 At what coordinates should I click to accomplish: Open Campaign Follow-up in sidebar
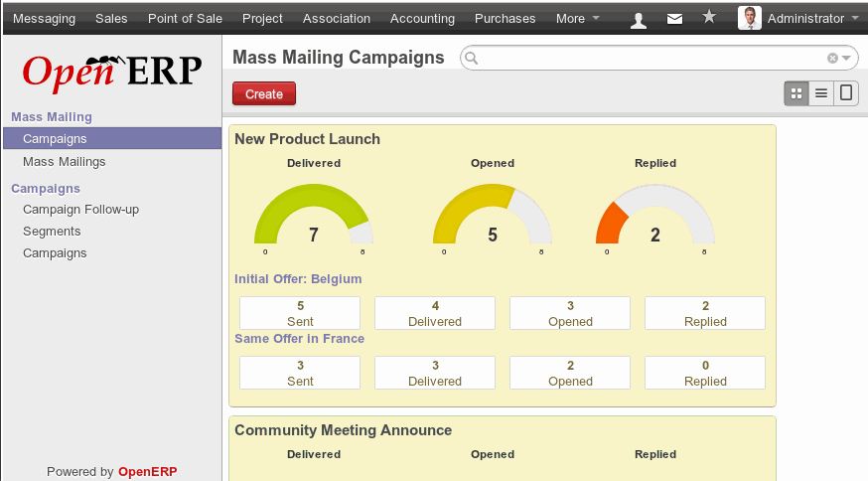point(80,210)
